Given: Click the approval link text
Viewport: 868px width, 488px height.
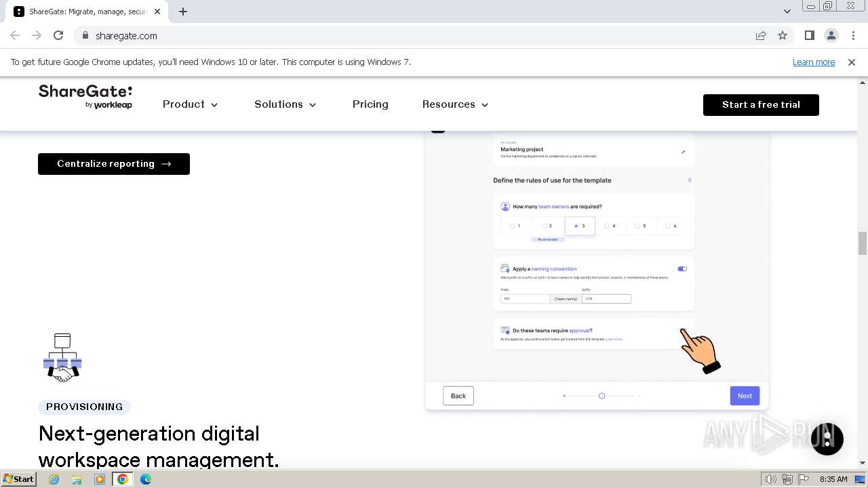Looking at the screenshot, I should click(x=580, y=331).
